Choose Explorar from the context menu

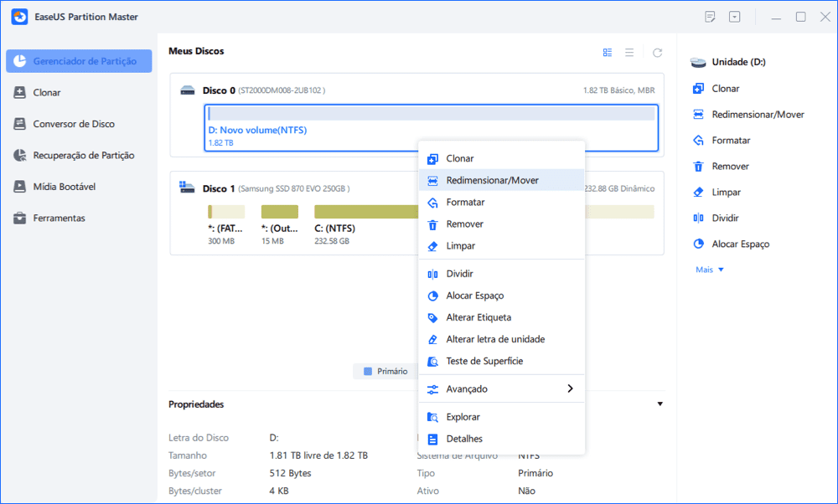pos(502,417)
